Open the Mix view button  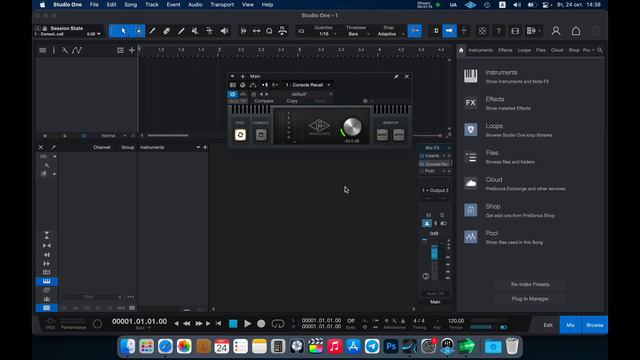coord(570,325)
